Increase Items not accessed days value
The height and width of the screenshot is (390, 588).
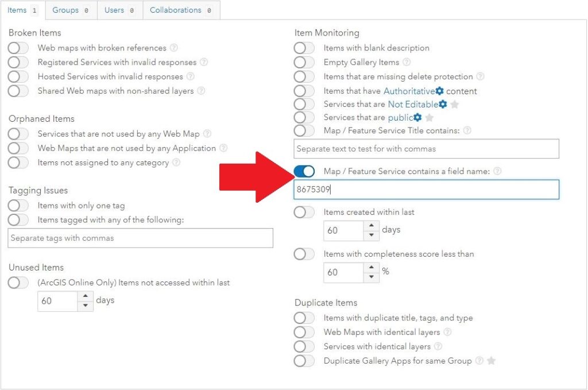86,296
